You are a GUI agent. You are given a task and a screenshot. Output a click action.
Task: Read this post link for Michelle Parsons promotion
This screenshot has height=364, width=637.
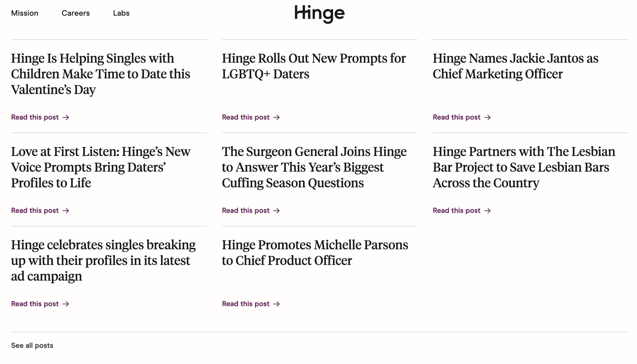coord(245,304)
